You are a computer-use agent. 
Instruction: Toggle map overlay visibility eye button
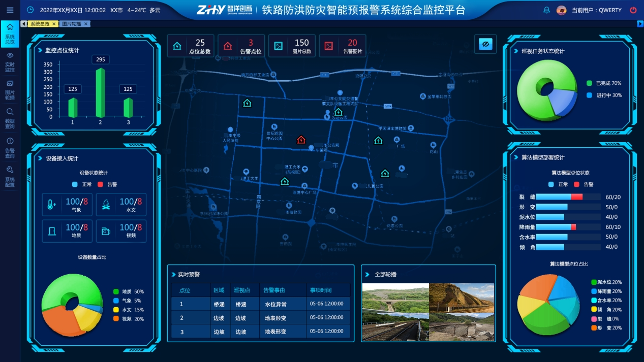coord(485,45)
